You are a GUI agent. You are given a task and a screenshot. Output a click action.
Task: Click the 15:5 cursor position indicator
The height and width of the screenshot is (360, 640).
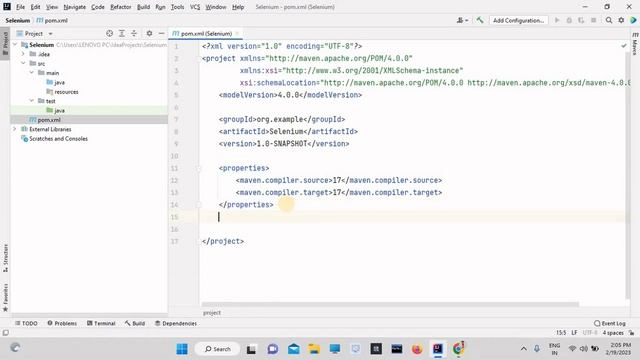561,333
